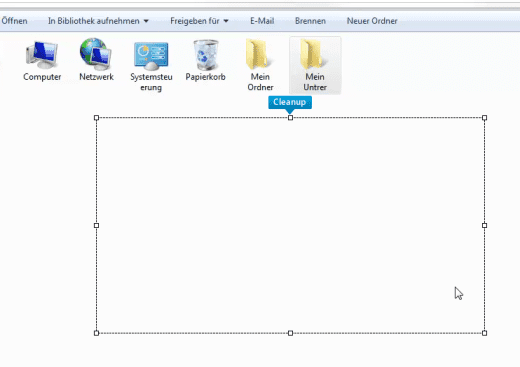Click the left-middle selection handle
The width and height of the screenshot is (520, 367).
(x=96, y=225)
